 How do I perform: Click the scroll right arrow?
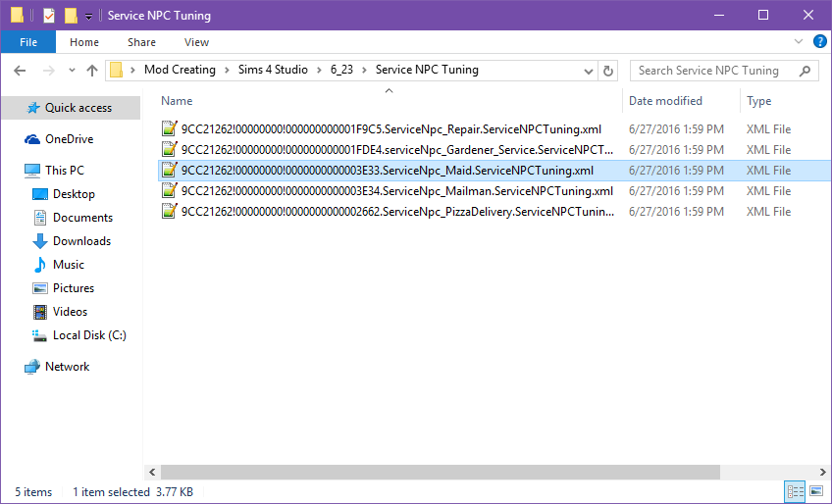click(822, 472)
